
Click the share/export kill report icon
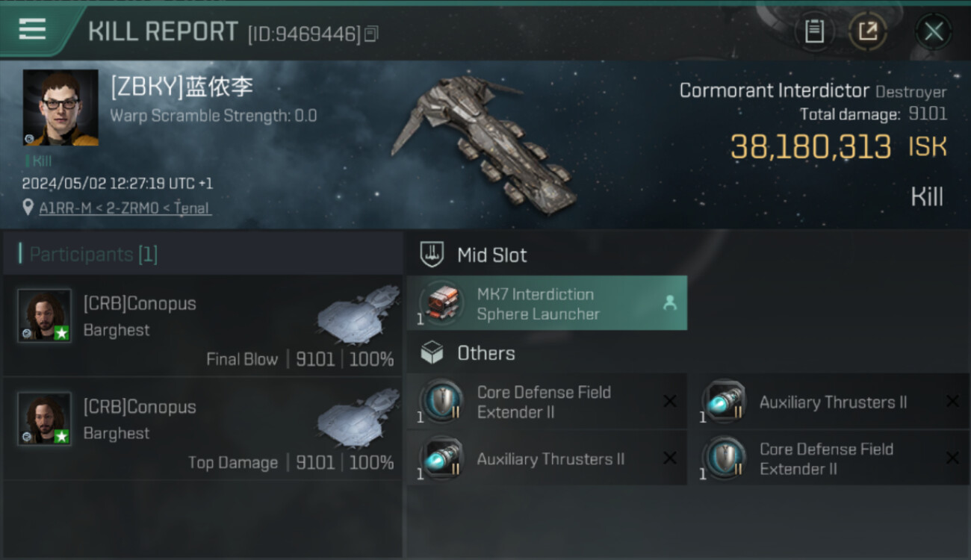pyautogui.click(x=867, y=31)
